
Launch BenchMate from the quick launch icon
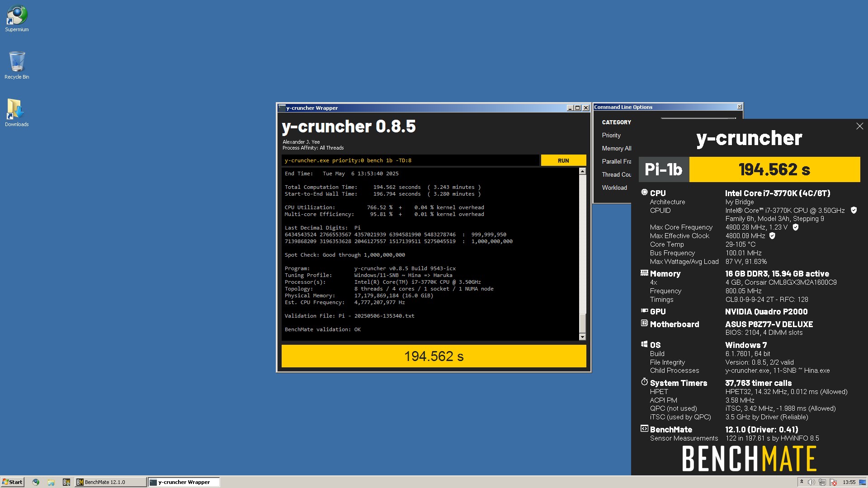point(66,482)
